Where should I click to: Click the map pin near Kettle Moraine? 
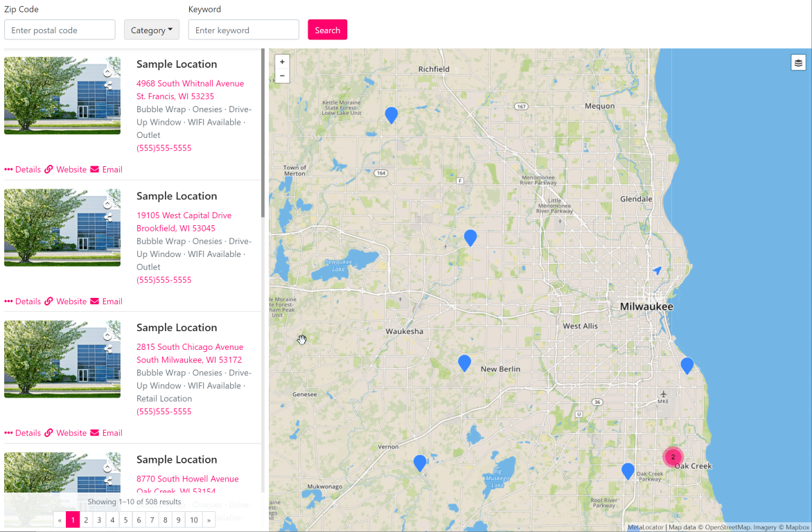391,115
